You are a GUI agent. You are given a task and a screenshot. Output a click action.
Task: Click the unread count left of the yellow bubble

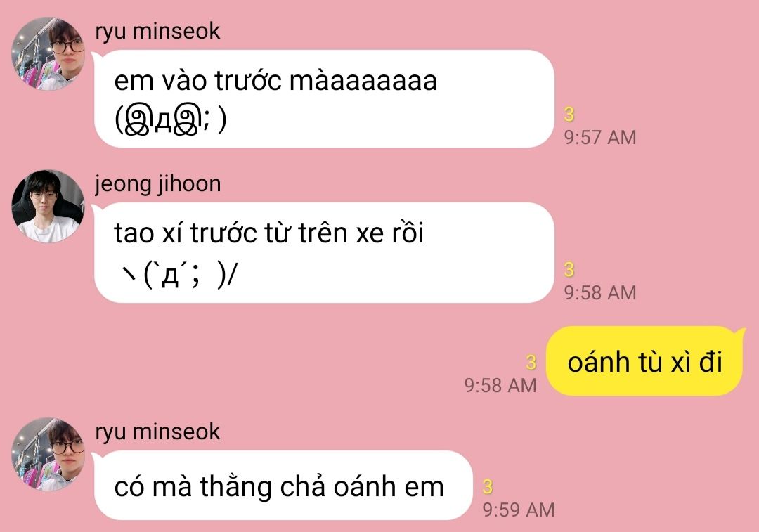(531, 363)
